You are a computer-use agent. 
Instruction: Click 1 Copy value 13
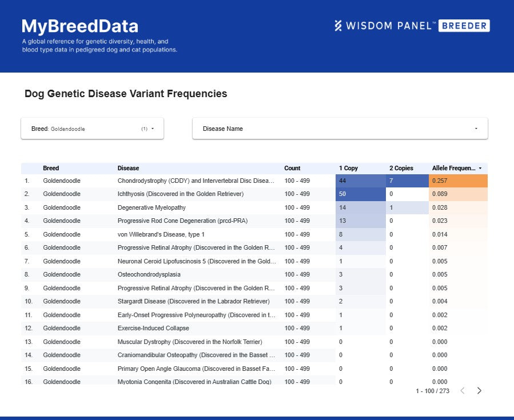361,221
